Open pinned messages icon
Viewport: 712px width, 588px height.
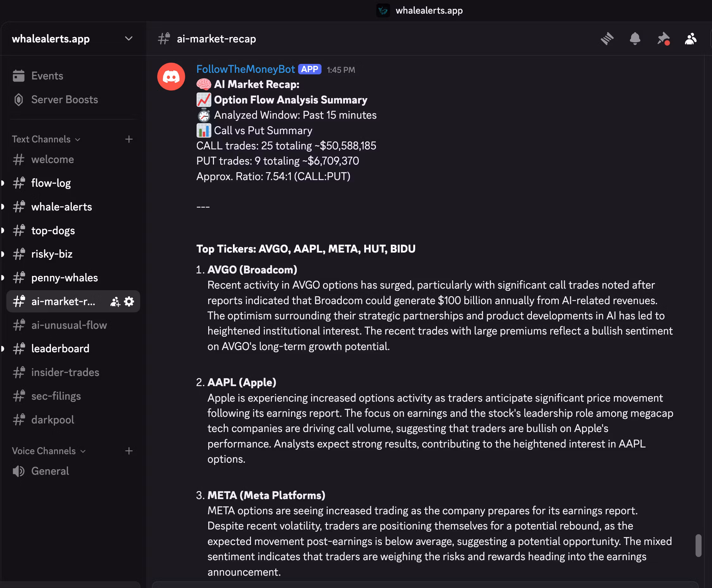pos(663,39)
